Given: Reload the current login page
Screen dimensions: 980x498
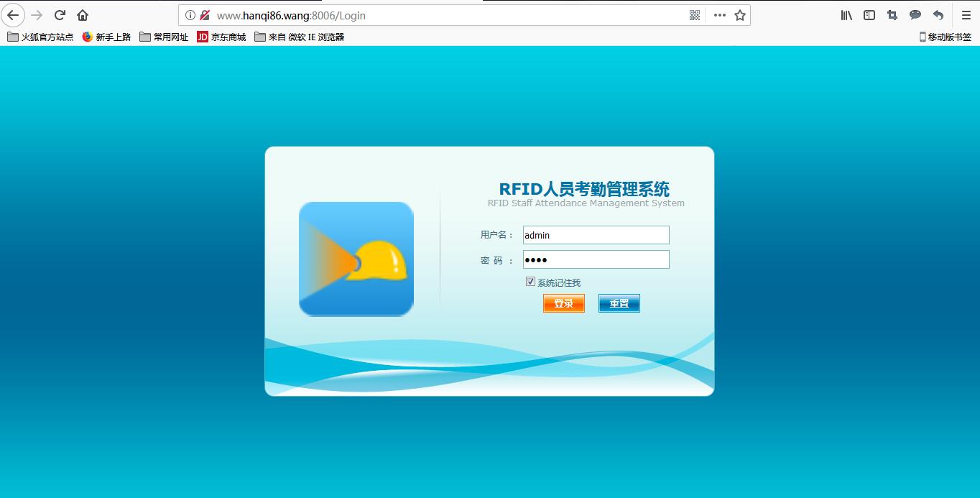Looking at the screenshot, I should click(x=60, y=15).
